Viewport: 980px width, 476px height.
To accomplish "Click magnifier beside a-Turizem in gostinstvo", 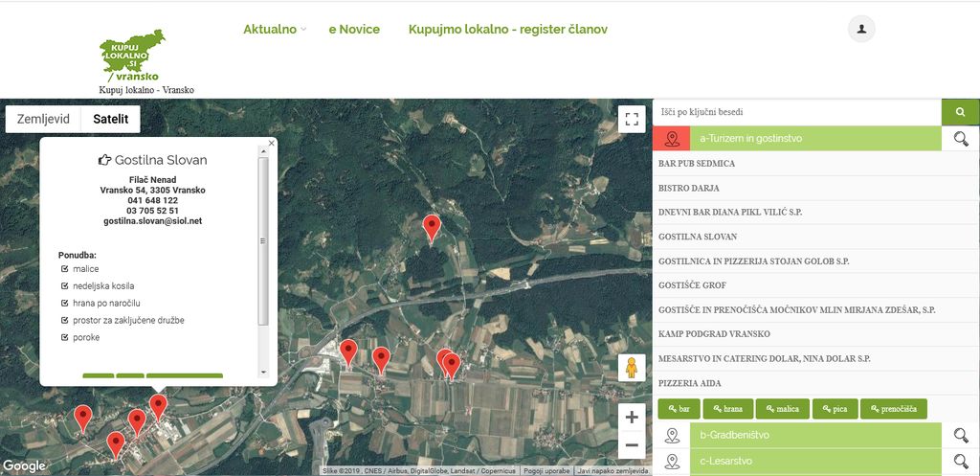I will [x=960, y=139].
